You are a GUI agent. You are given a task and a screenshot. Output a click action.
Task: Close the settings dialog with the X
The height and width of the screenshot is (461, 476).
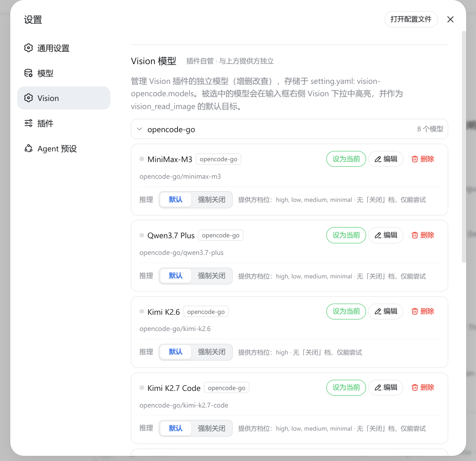point(450,19)
